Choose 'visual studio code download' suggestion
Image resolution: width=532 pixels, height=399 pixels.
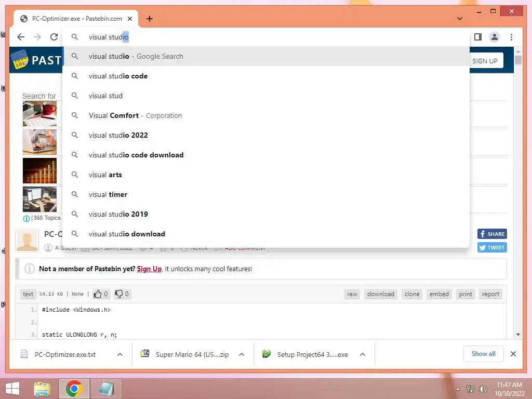[266, 155]
